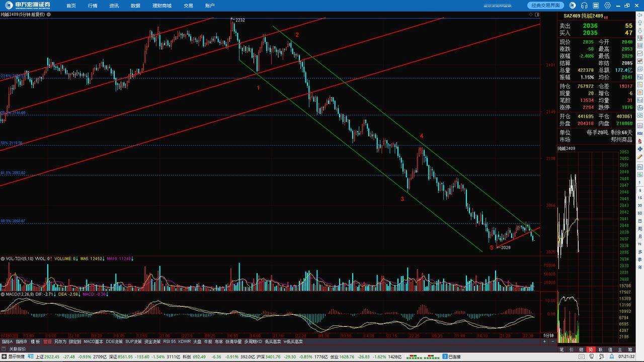Screen dimensions: 644x362
Task: Apply the 资金决策 template
Action: pyautogui.click(x=152, y=341)
